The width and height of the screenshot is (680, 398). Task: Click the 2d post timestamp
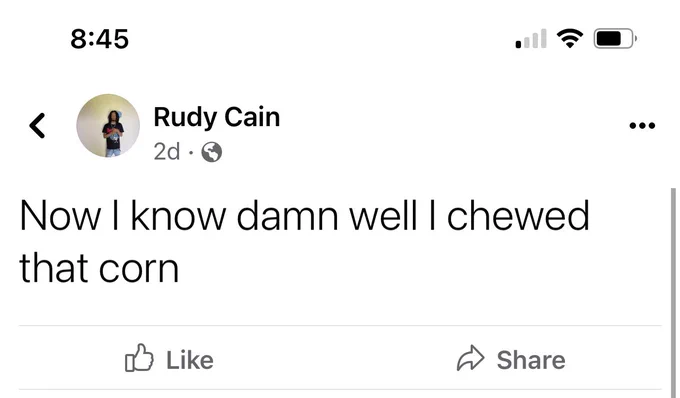(x=167, y=152)
